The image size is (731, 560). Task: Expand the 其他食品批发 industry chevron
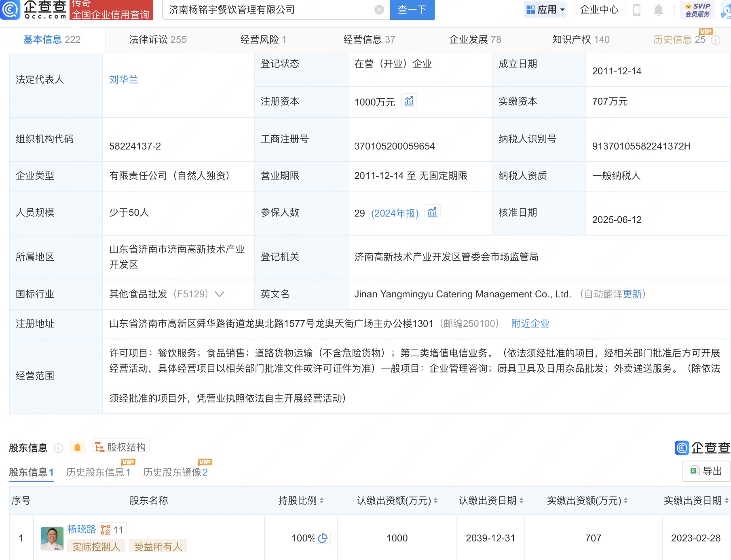point(219,294)
